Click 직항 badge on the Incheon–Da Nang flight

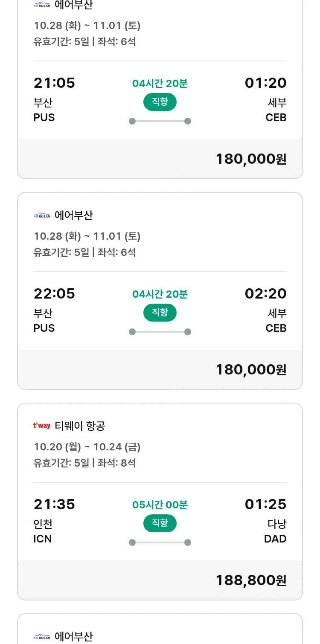coord(160,523)
